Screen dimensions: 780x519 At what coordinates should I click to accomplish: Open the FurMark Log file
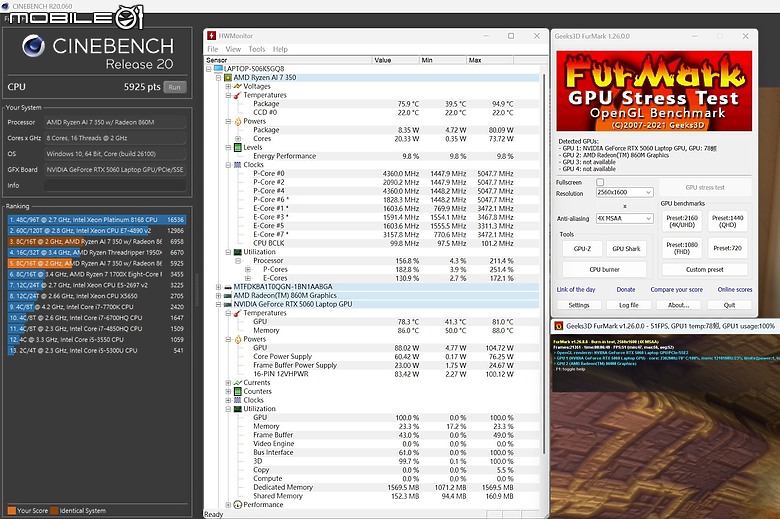(x=629, y=305)
